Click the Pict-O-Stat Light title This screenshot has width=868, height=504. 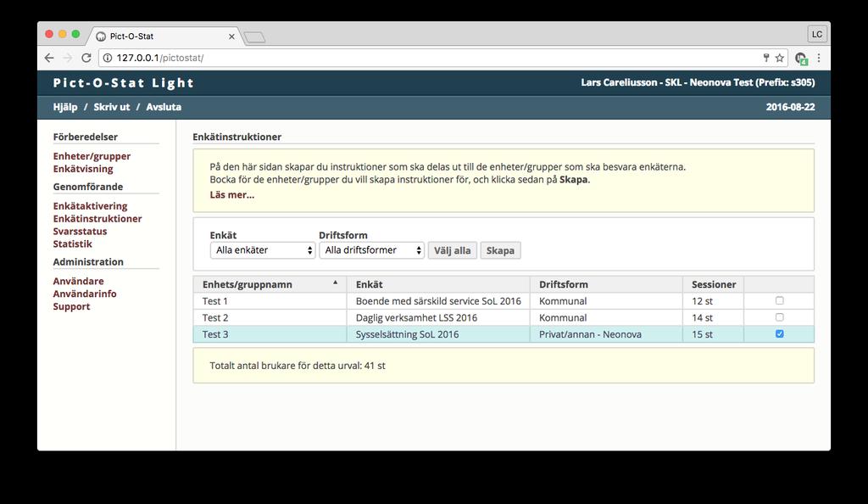tap(124, 83)
